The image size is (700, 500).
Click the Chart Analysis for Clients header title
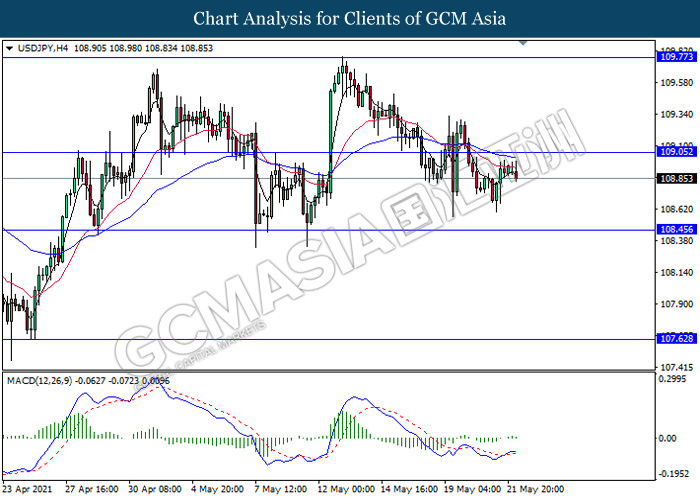click(350, 19)
